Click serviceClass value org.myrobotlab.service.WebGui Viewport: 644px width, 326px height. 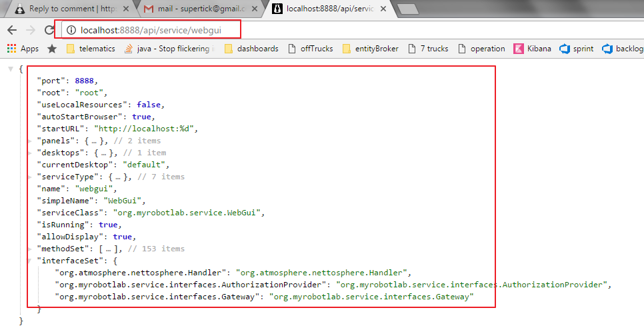(x=187, y=213)
